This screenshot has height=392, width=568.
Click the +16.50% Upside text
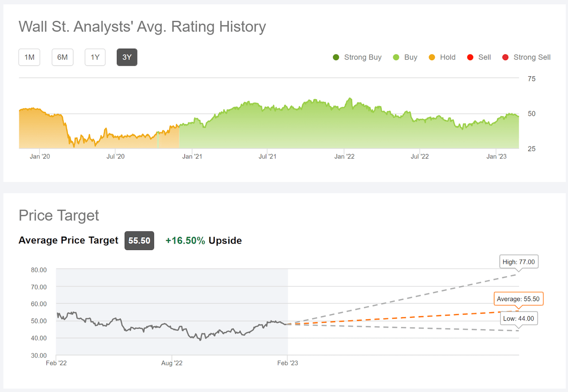click(x=204, y=241)
